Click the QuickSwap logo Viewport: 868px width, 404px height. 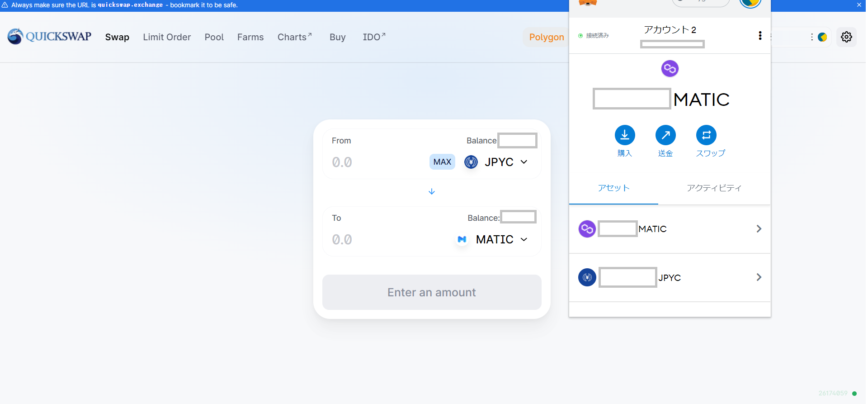(x=49, y=37)
